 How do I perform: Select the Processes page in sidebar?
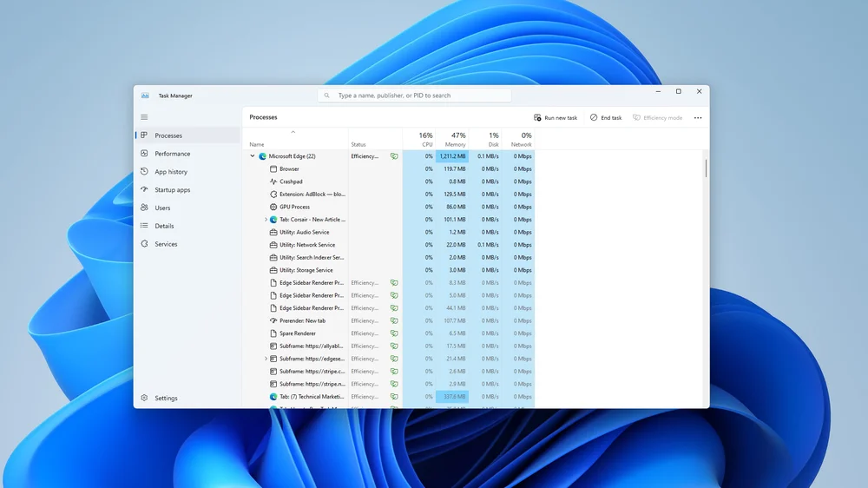168,135
